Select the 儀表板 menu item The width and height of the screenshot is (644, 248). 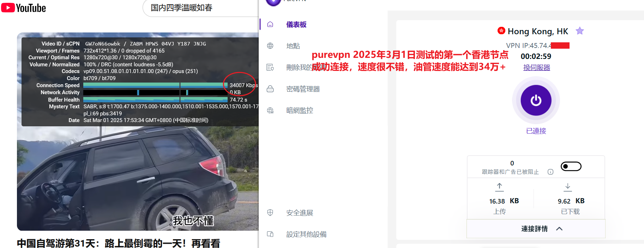tap(296, 24)
